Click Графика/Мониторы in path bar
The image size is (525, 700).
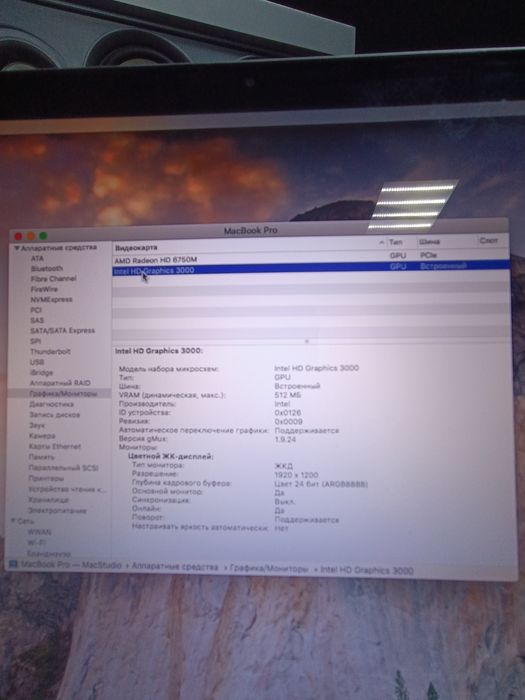click(269, 569)
